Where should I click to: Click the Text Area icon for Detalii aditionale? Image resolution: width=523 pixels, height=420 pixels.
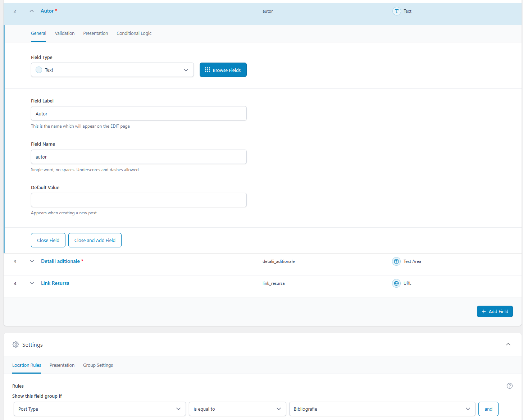[396, 261]
